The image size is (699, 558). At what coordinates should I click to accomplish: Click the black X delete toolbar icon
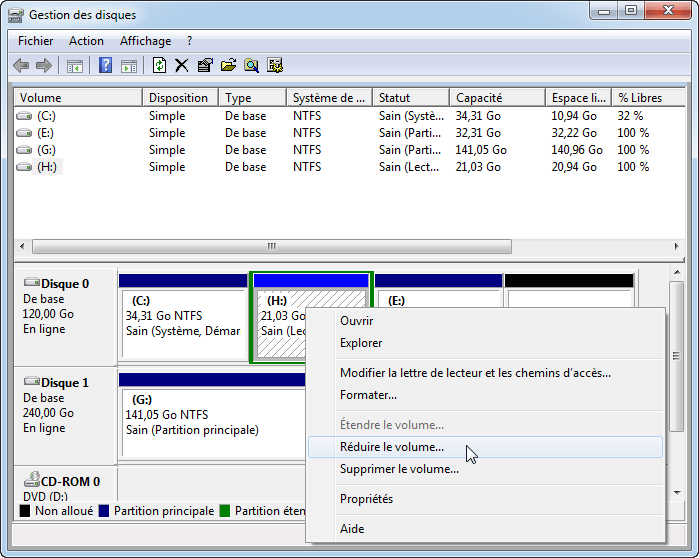181,66
